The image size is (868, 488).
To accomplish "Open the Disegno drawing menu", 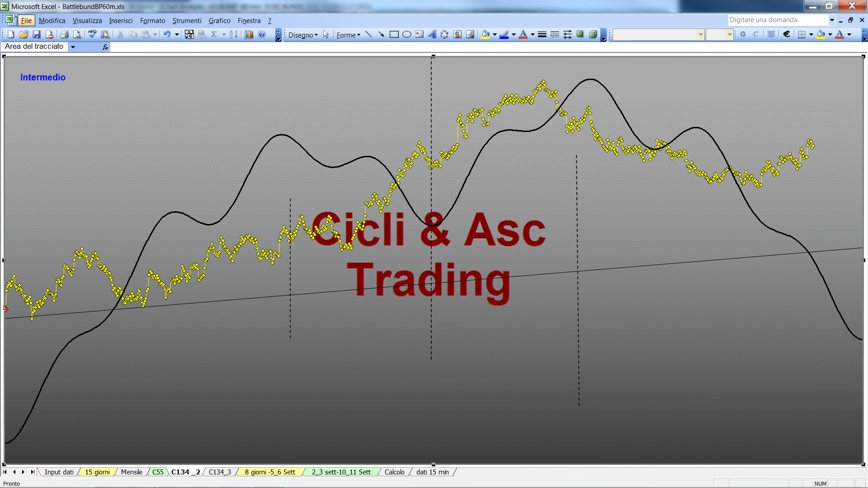I will pos(303,35).
